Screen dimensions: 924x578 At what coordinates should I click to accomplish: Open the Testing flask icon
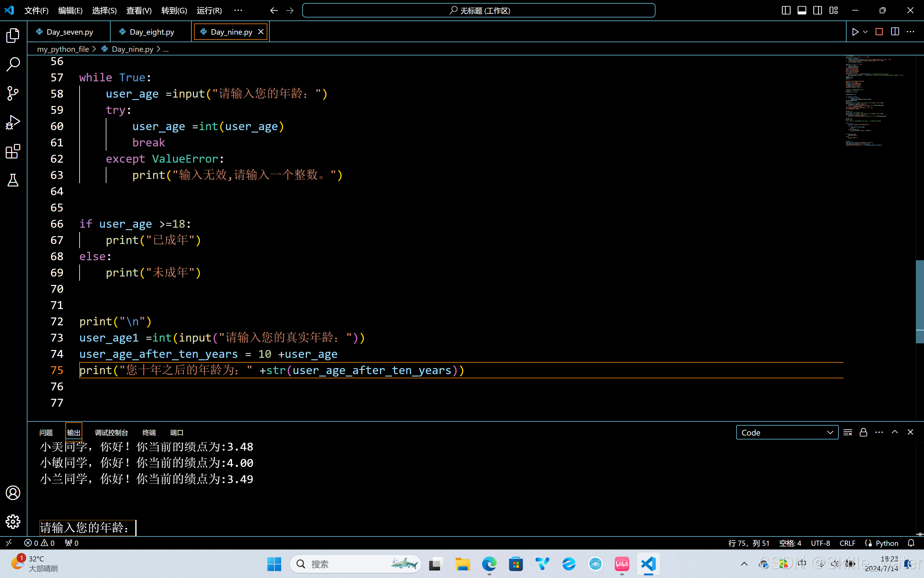13,180
